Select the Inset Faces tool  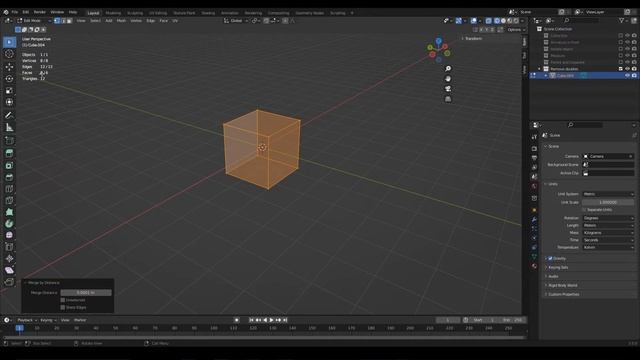pos(9,165)
